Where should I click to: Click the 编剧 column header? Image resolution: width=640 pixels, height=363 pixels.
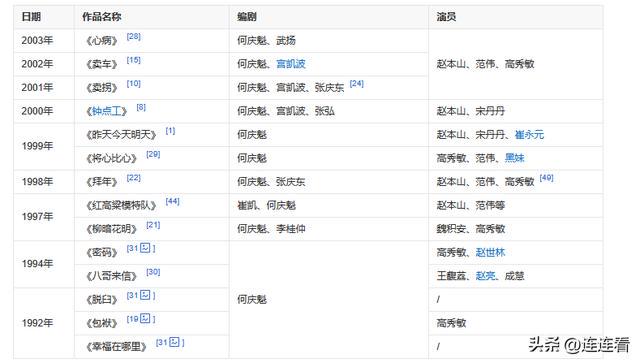[x=329, y=17]
